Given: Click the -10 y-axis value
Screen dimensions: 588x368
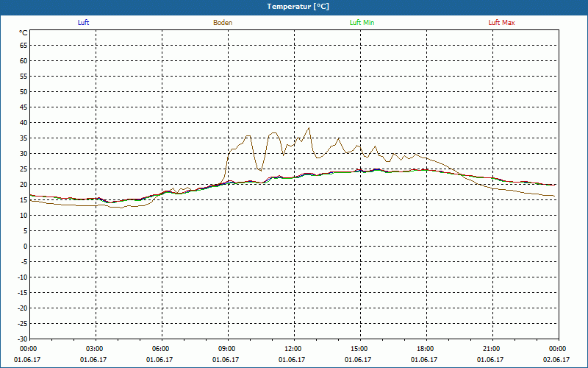Looking at the screenshot, I should [23, 277].
